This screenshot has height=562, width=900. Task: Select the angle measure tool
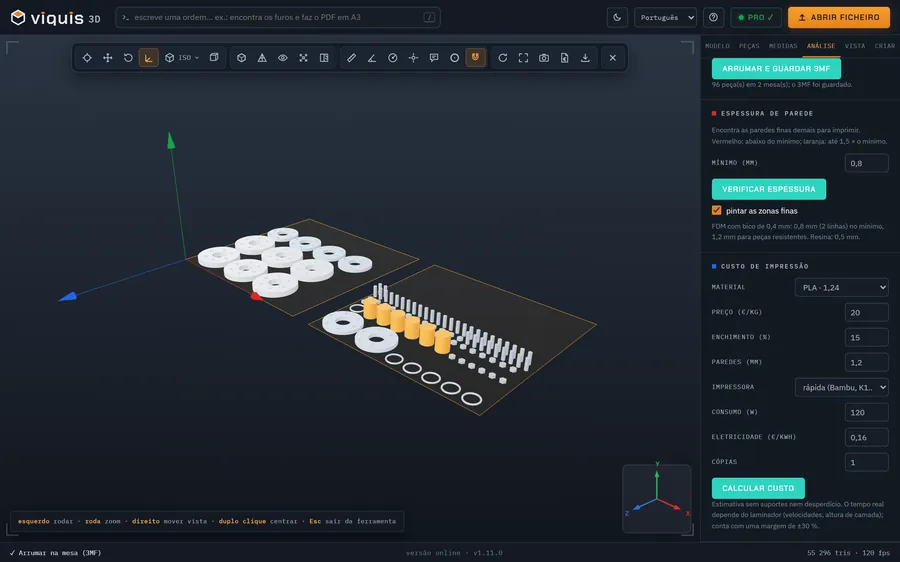click(x=372, y=57)
